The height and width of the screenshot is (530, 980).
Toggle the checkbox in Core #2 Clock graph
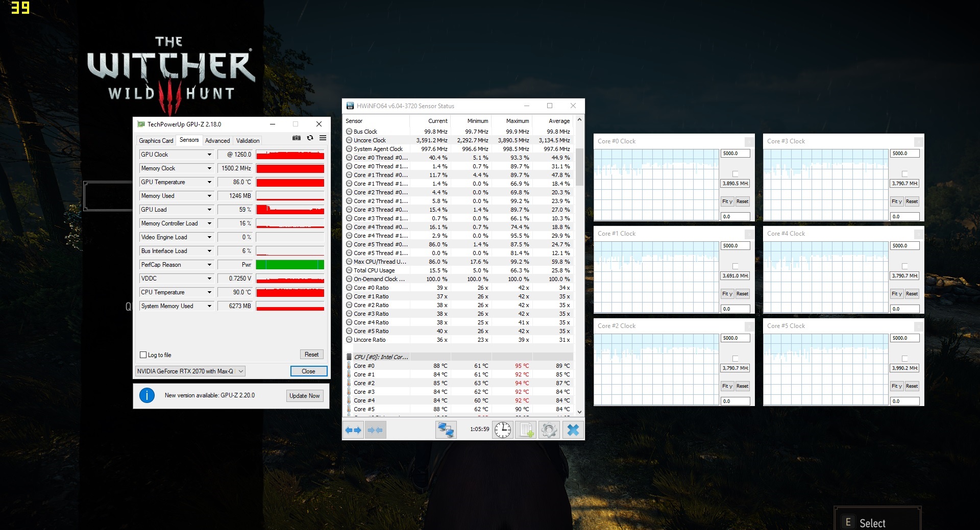[x=736, y=359]
